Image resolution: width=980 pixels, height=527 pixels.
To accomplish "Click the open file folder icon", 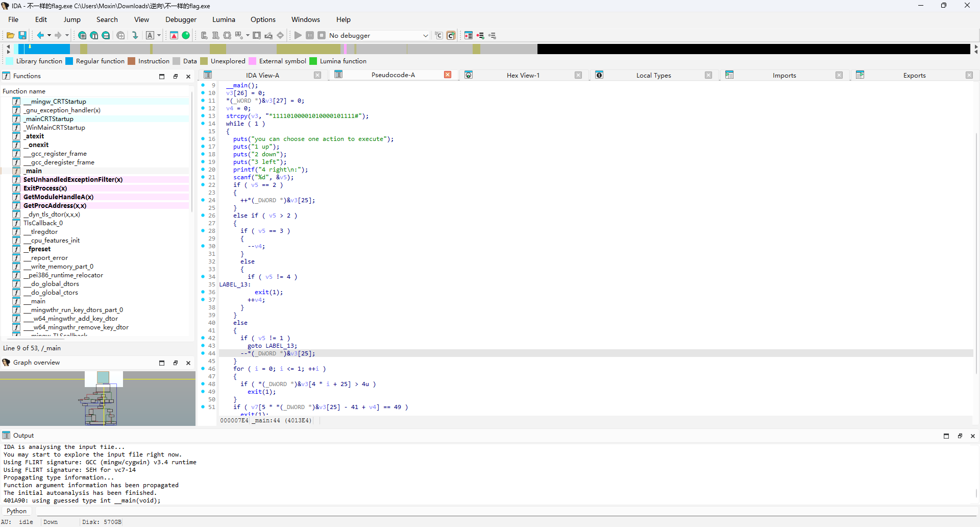I will pyautogui.click(x=10, y=35).
